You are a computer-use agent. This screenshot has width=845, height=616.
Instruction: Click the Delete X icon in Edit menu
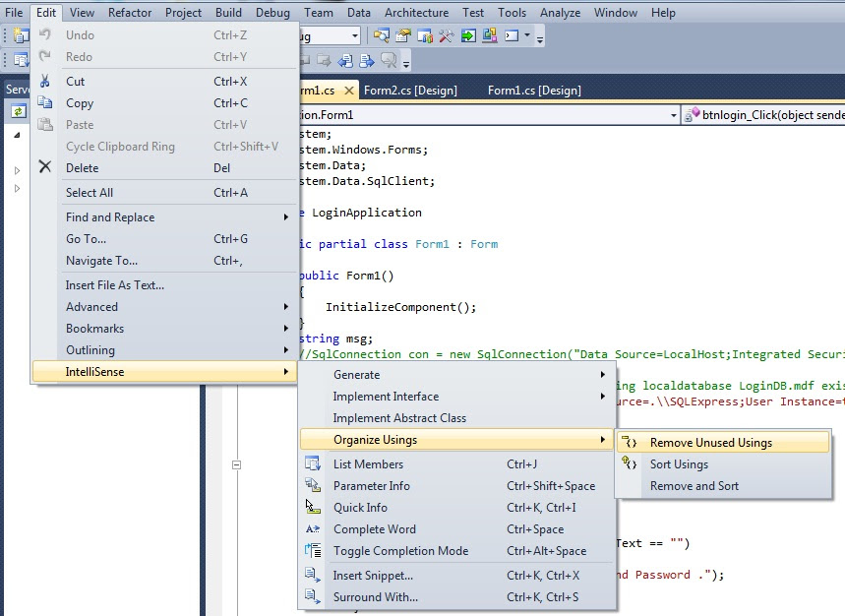point(44,167)
